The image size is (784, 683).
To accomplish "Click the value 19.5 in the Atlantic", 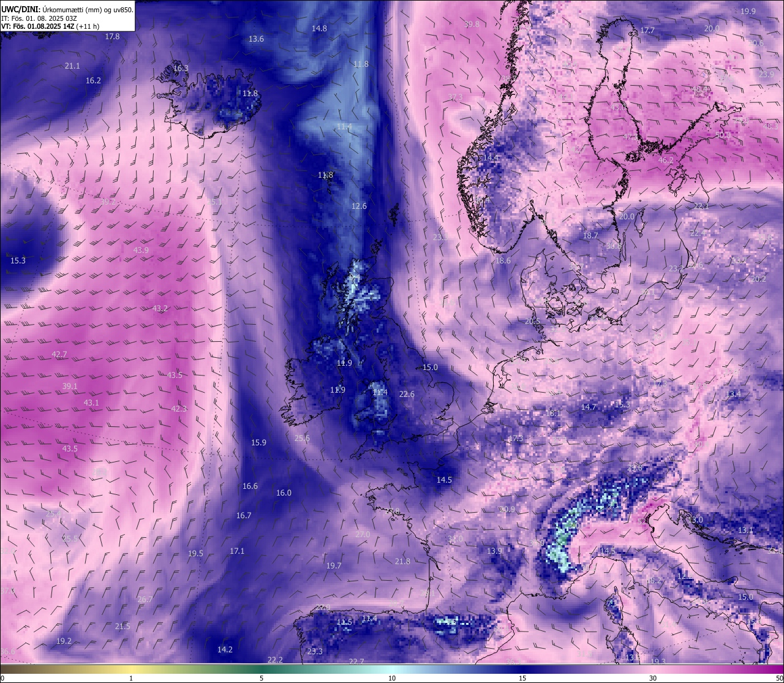I will point(195,554).
